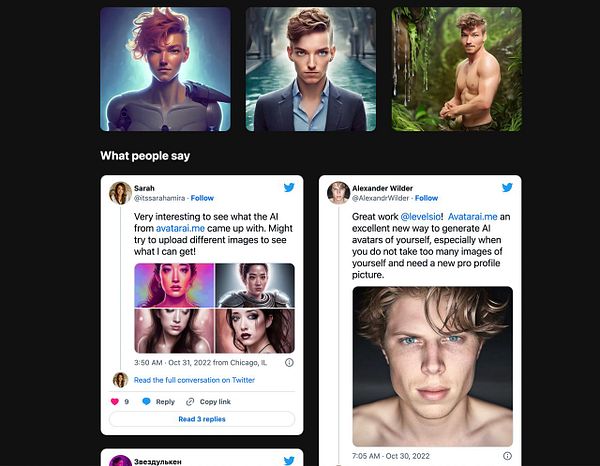Open info icon next to Oct 30 timestamp
Image resolution: width=600 pixels, height=466 pixels.
click(507, 456)
